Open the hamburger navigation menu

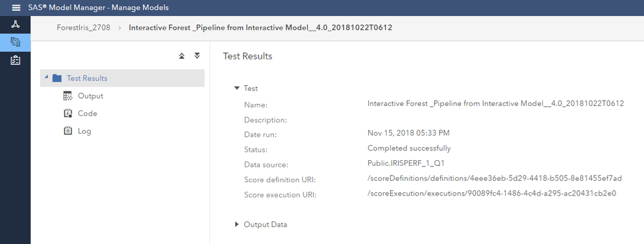(15, 8)
